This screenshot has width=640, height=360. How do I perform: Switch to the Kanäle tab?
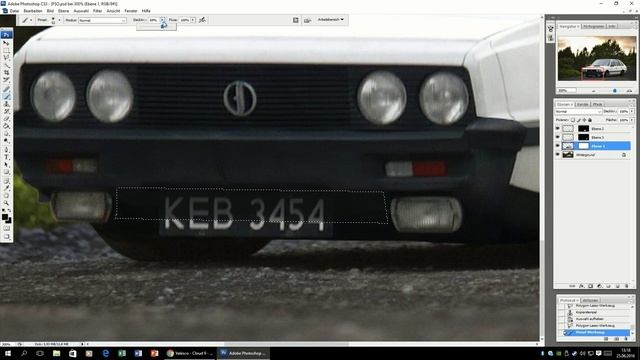pyautogui.click(x=583, y=104)
